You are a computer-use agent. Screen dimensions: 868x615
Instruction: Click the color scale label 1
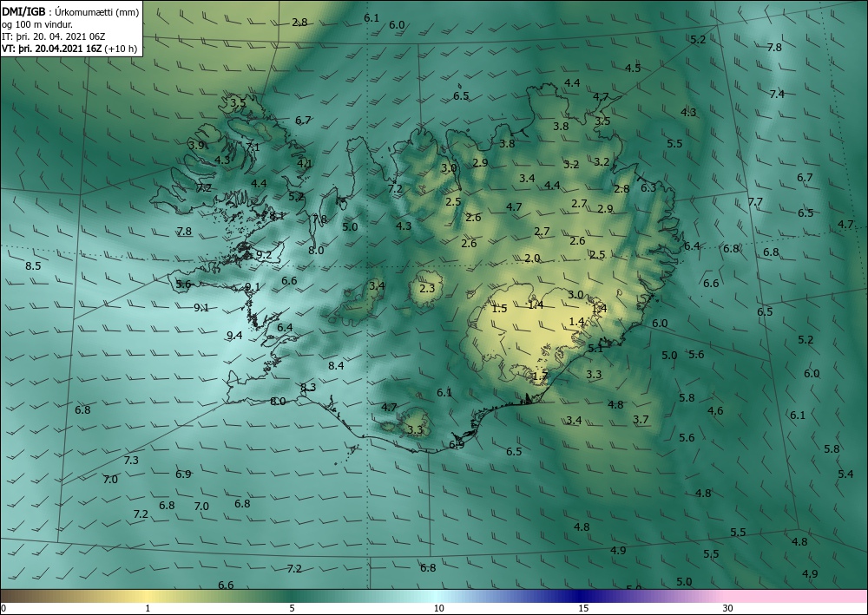tap(148, 608)
